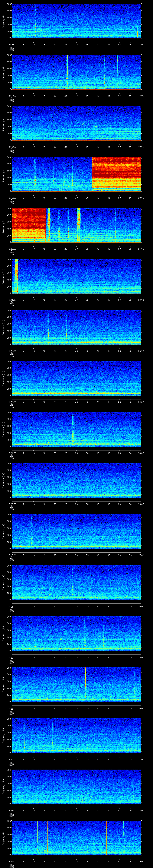
Task: Pick the spectrogram panel starting at 8:24:00
Action: [x=76, y=429]
